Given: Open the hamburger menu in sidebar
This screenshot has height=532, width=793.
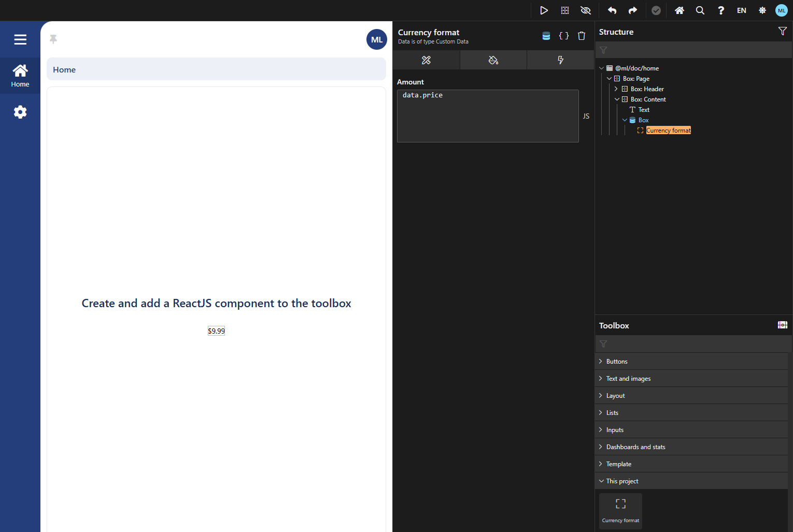Looking at the screenshot, I should pyautogui.click(x=20, y=39).
